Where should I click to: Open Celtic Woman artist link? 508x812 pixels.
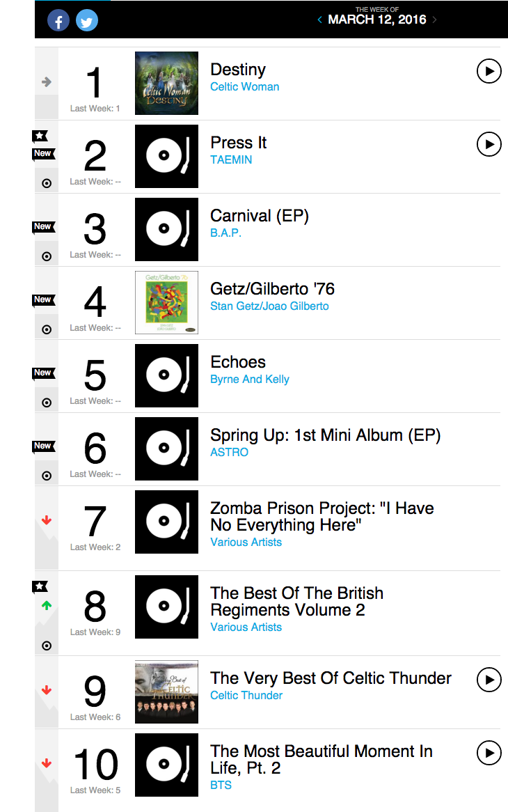[x=245, y=87]
